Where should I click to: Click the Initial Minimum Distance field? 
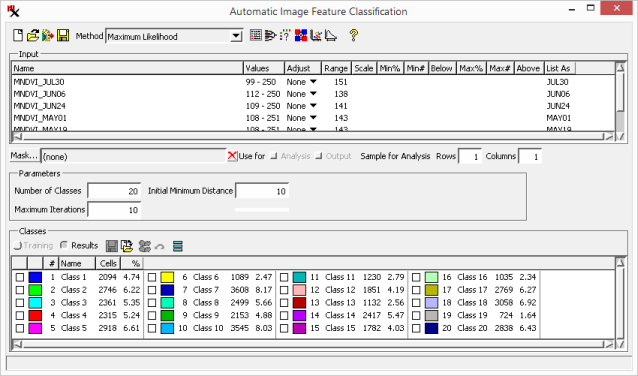click(x=262, y=191)
